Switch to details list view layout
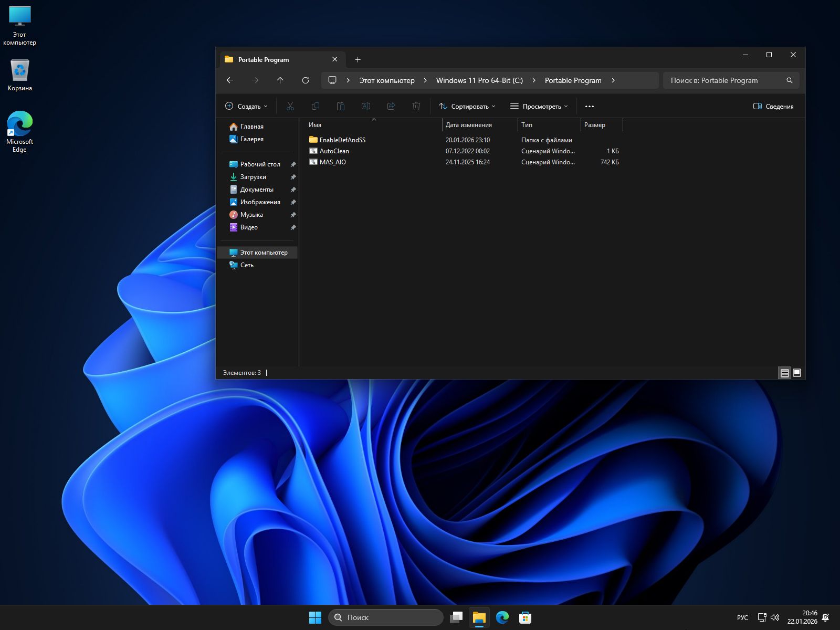 [x=784, y=373]
